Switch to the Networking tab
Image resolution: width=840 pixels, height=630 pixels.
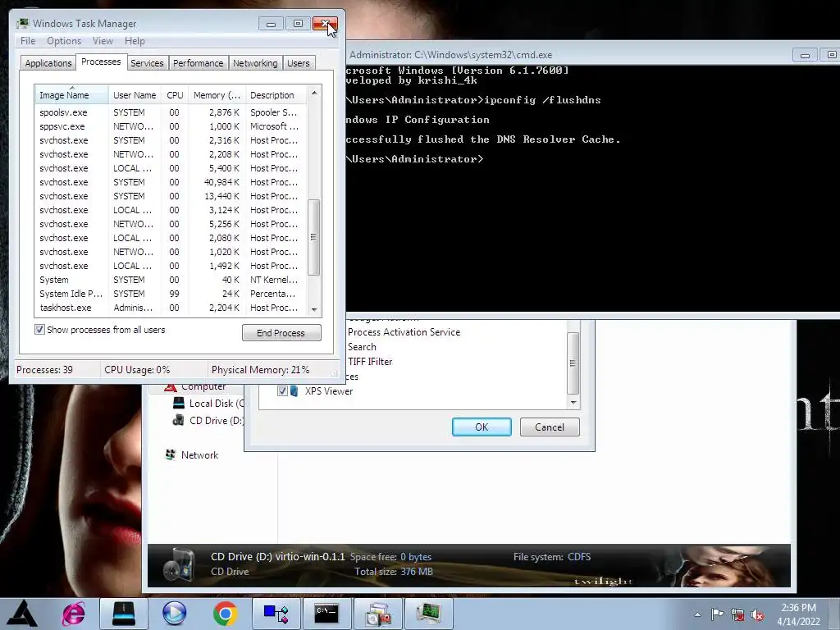[255, 63]
